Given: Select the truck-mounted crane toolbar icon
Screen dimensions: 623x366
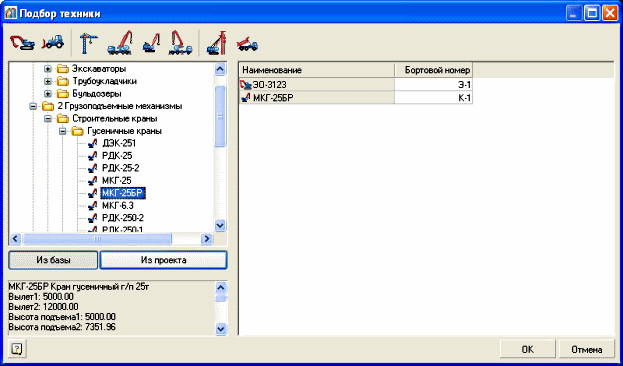Looking at the screenshot, I should pyautogui.click(x=120, y=42).
